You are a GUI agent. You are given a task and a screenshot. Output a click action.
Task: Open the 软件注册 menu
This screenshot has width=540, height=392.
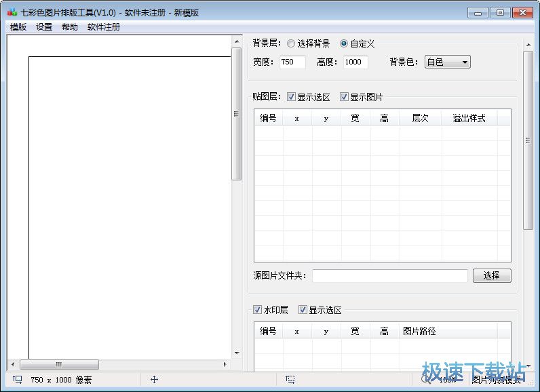pos(104,27)
